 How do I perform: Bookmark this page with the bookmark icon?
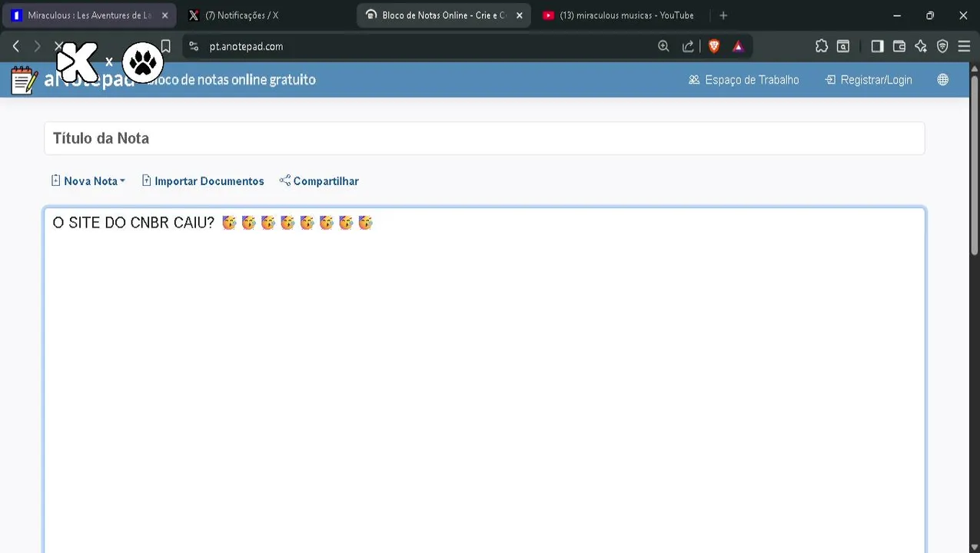click(165, 47)
